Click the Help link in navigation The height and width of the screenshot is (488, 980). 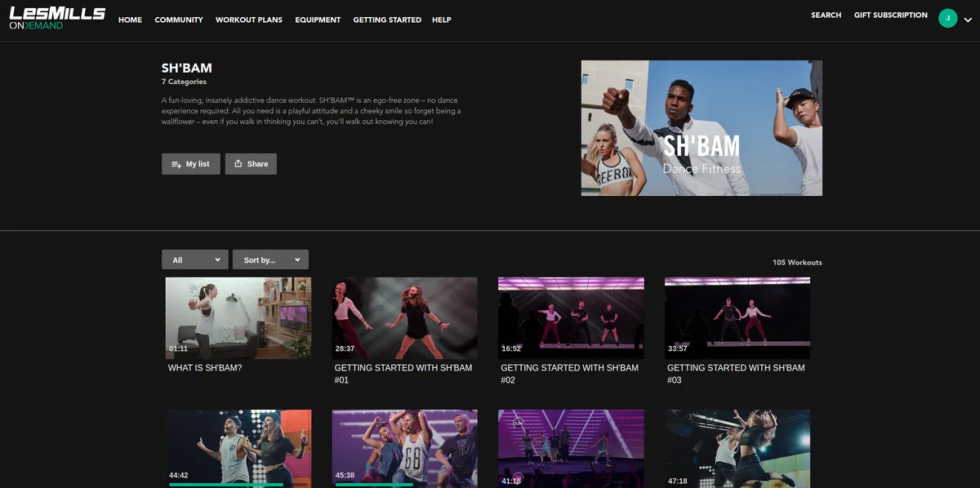click(441, 20)
